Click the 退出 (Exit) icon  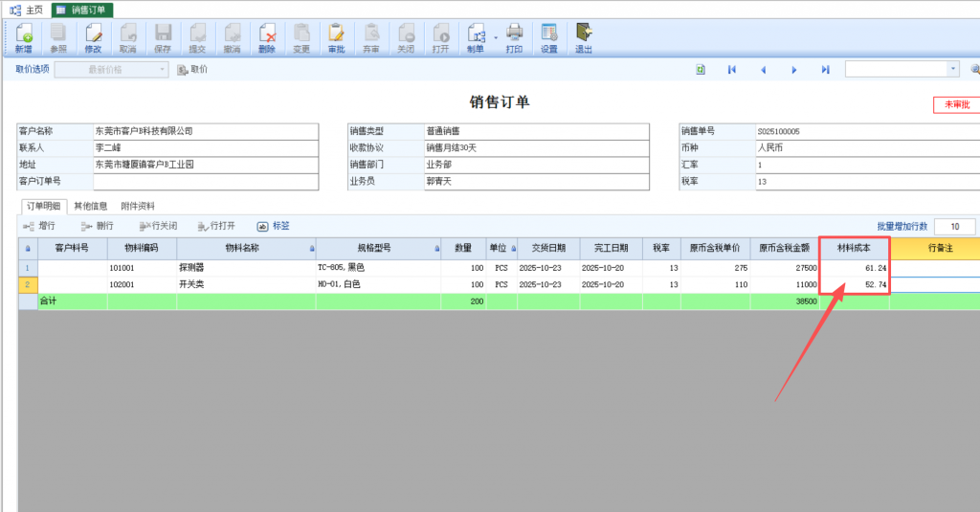click(x=583, y=37)
